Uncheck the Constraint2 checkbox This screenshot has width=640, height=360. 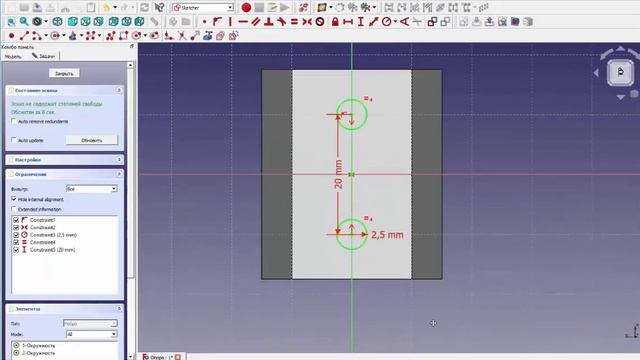point(16,227)
